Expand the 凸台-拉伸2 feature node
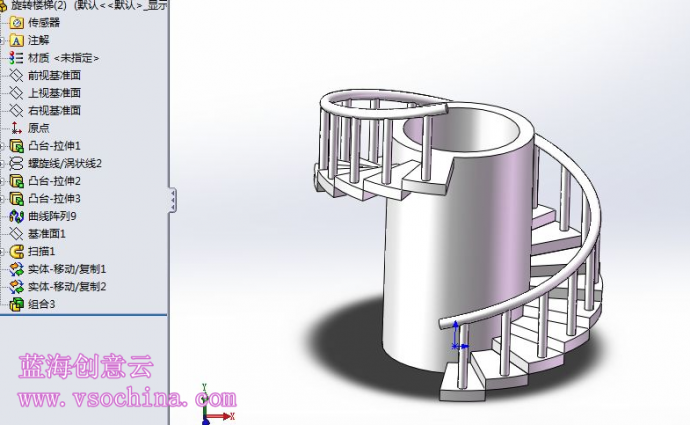 pos(5,181)
